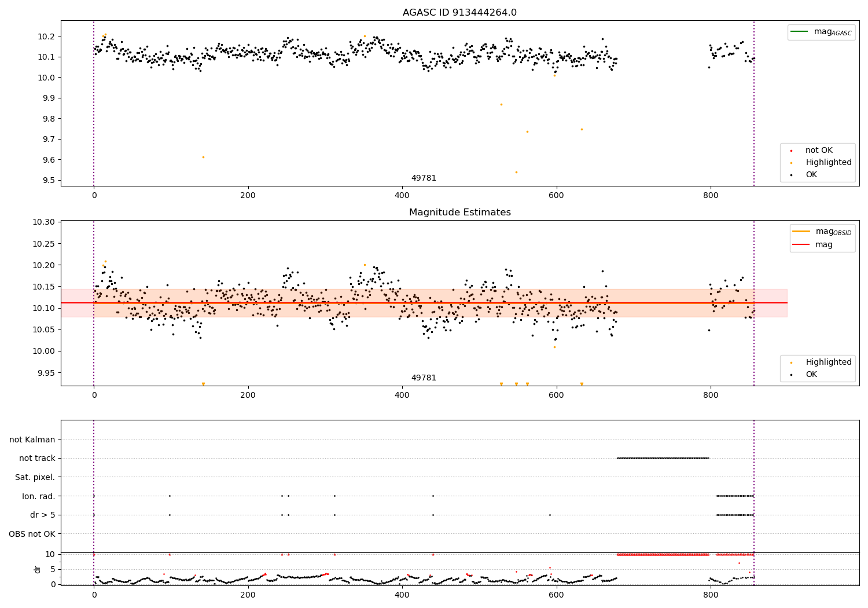
Task: Click the '600' x-axis tick in bottom plot
Action: point(556,595)
